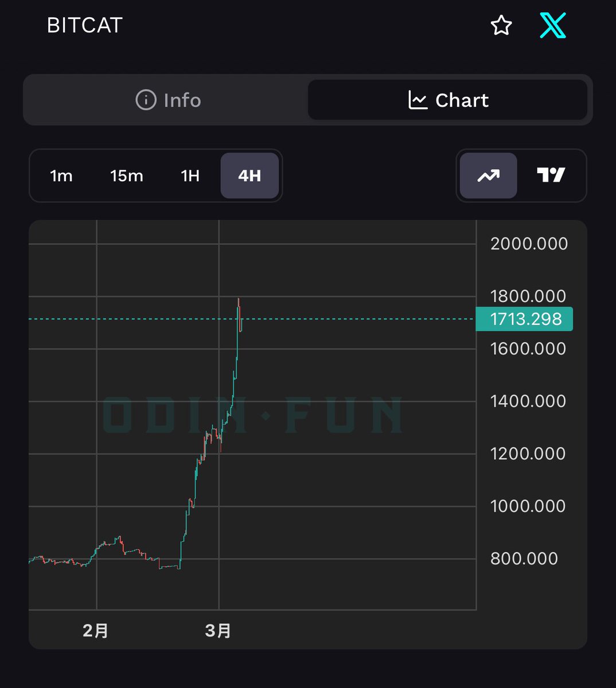The height and width of the screenshot is (688, 616).
Task: Switch to TradingView chart mode icon
Action: pyautogui.click(x=551, y=175)
